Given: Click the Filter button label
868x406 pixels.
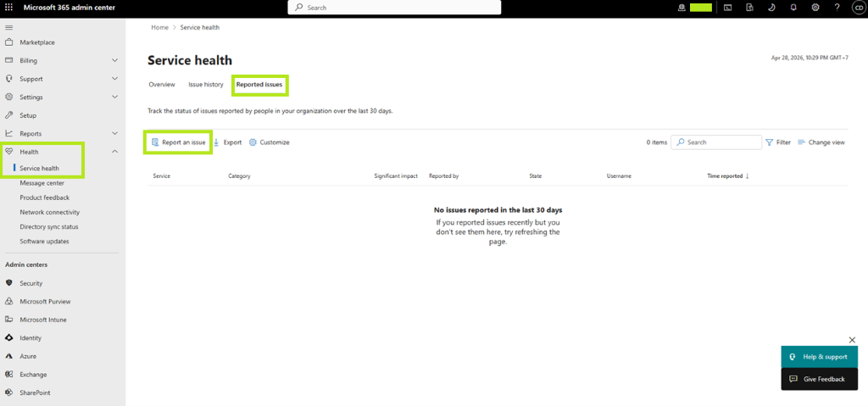Looking at the screenshot, I should coord(783,142).
